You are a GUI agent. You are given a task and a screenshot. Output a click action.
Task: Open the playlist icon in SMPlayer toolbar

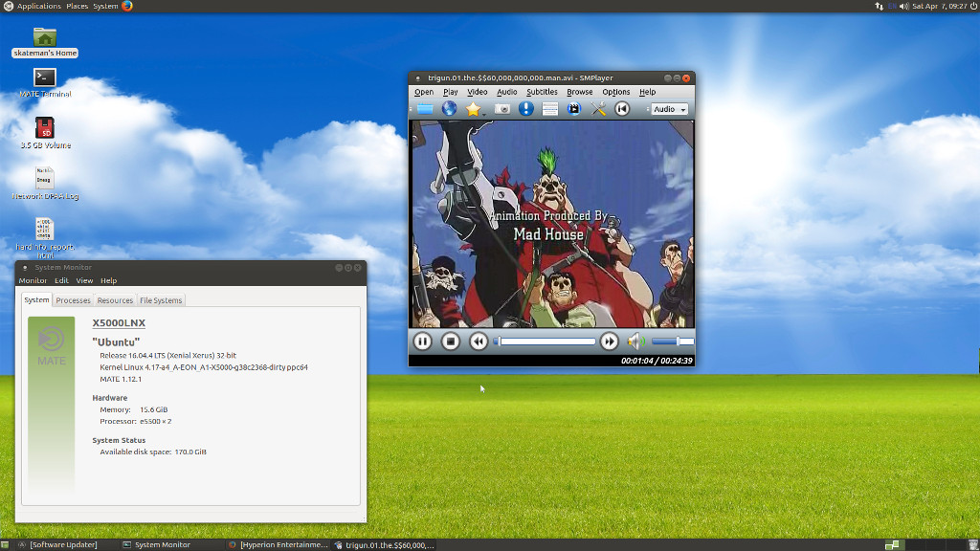550,109
